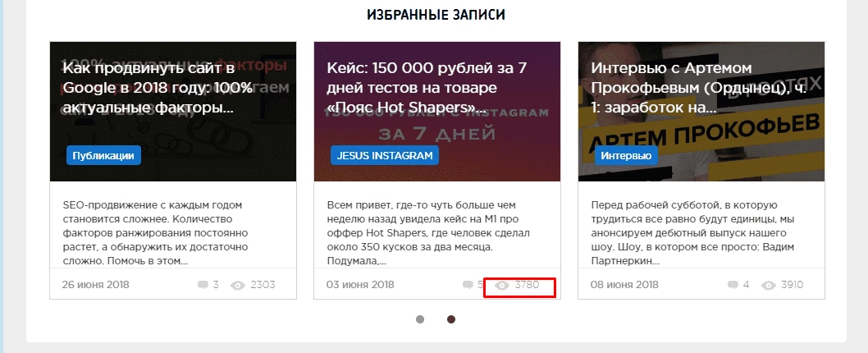Select first carousel pagination dot

pyautogui.click(x=420, y=319)
